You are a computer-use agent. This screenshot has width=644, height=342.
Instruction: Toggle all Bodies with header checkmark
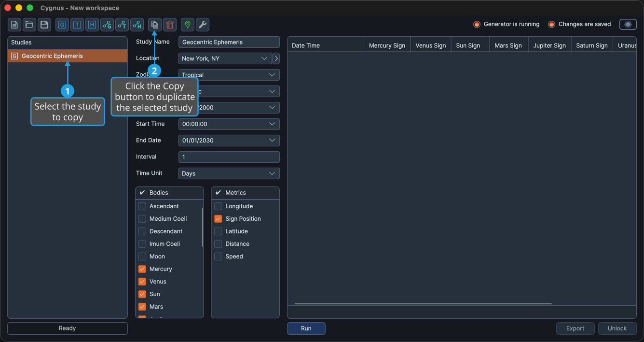click(142, 193)
